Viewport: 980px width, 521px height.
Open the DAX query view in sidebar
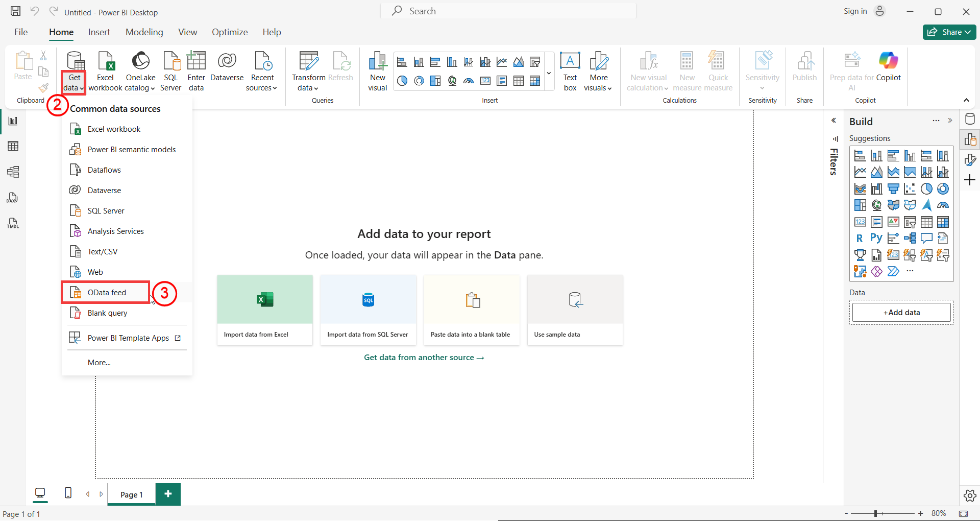(x=13, y=198)
